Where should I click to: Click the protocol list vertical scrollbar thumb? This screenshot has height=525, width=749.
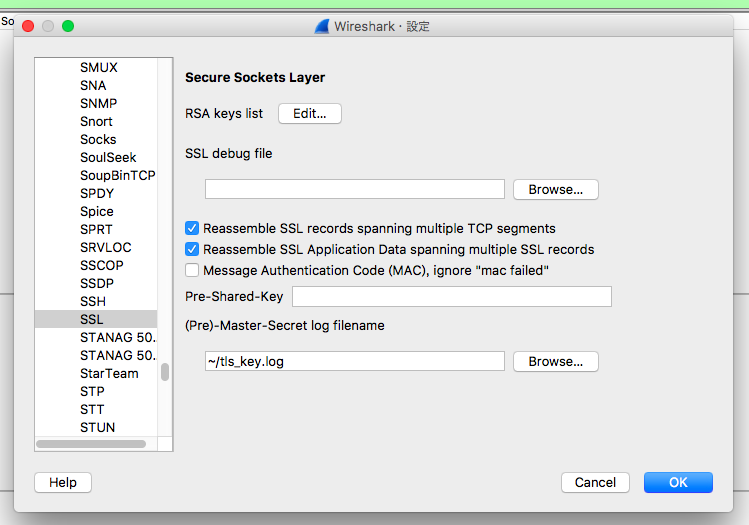click(165, 372)
